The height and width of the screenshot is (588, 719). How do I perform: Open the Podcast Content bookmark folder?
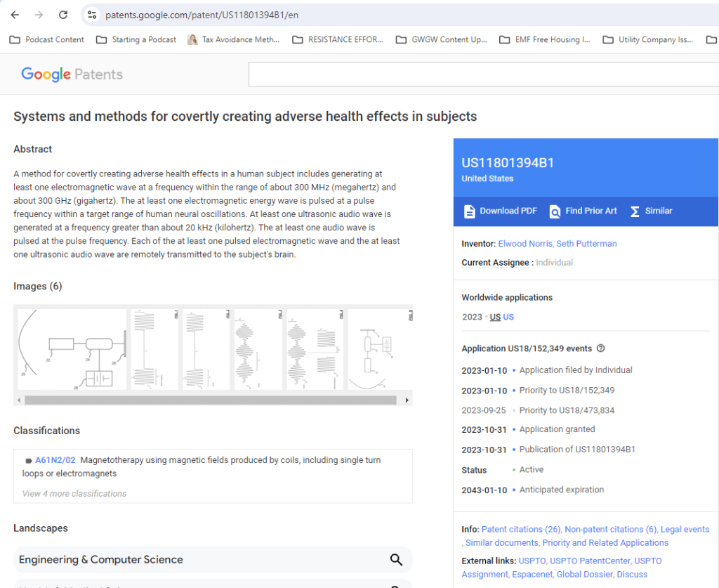47,40
